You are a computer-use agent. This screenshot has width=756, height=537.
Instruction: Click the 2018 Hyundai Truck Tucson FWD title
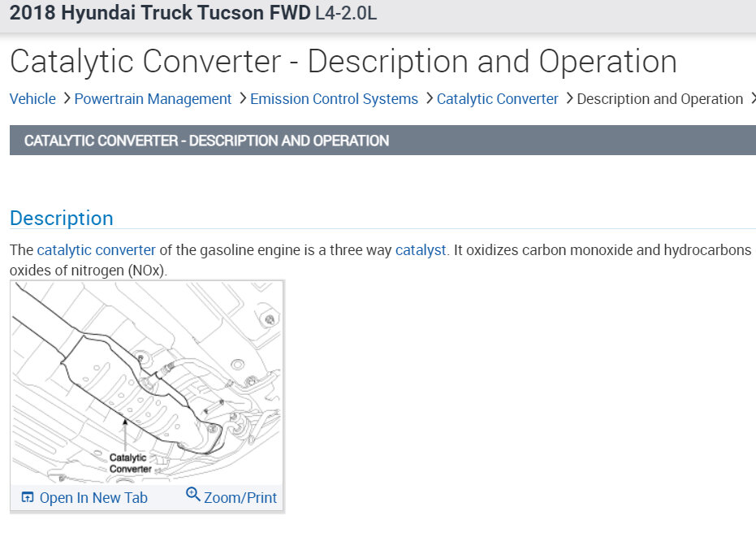[x=160, y=13]
